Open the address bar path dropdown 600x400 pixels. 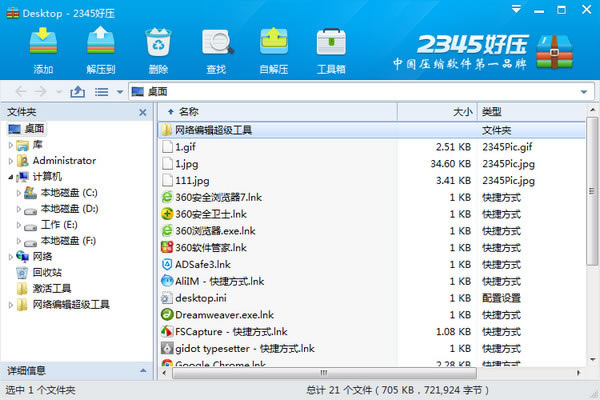[583, 92]
